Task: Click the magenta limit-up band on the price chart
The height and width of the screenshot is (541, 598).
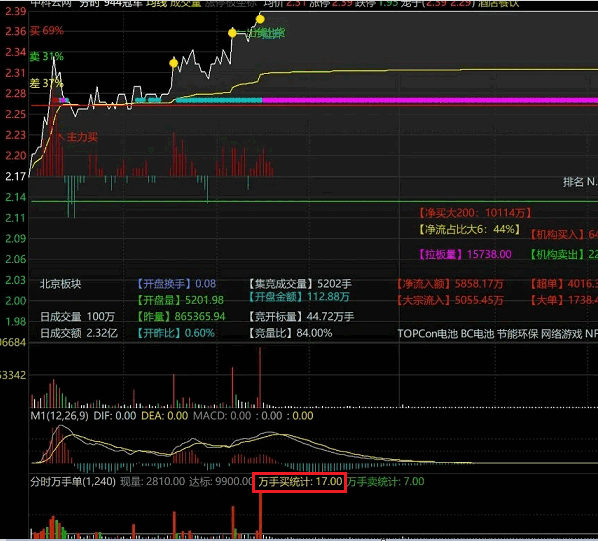Action: coord(430,100)
